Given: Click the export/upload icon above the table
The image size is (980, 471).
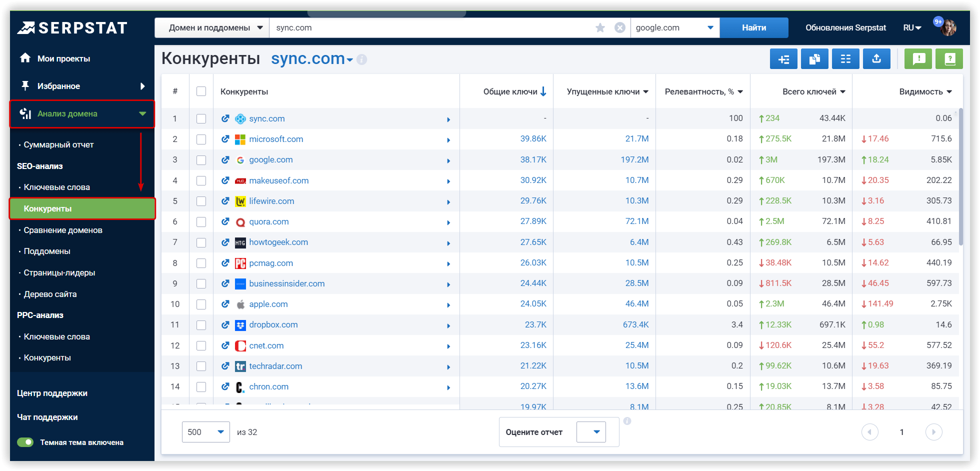Looking at the screenshot, I should click(876, 58).
